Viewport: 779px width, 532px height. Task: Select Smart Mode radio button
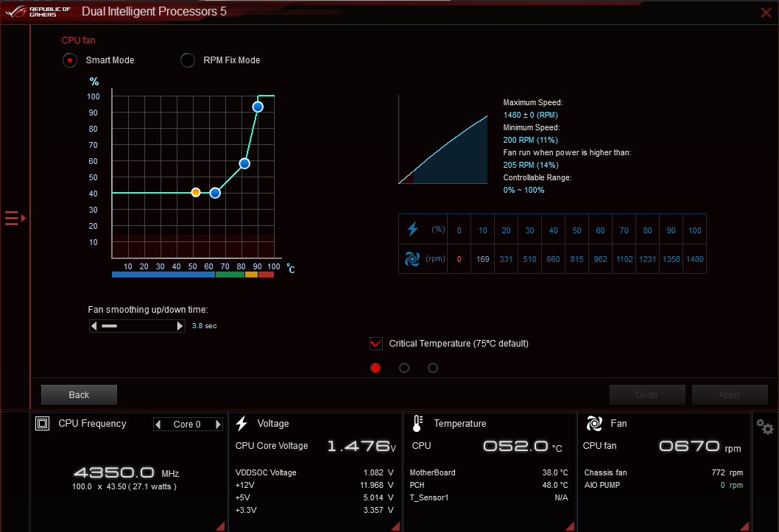coord(69,60)
